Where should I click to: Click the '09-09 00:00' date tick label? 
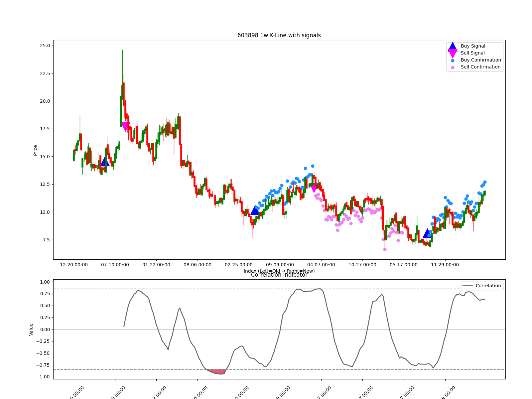click(x=280, y=265)
